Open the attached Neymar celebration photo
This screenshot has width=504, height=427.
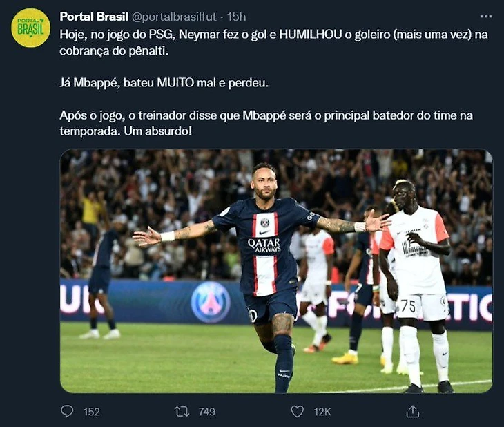coord(276,271)
